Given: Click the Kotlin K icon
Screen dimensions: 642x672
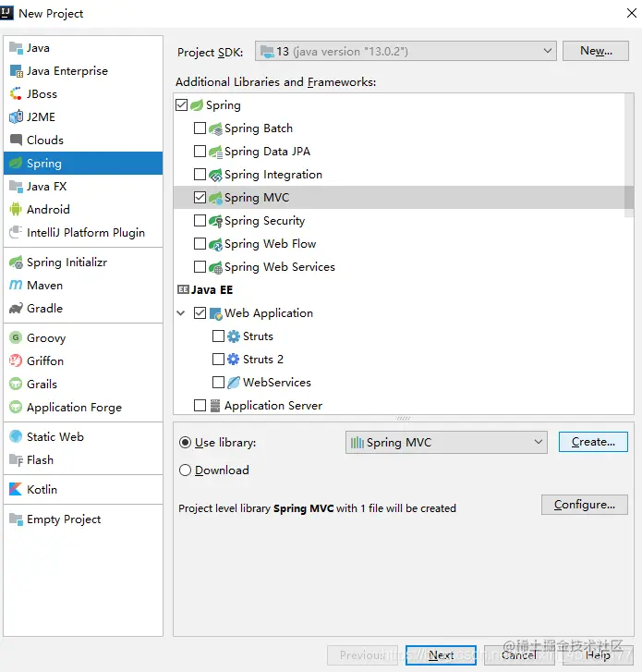Looking at the screenshot, I should (x=16, y=489).
